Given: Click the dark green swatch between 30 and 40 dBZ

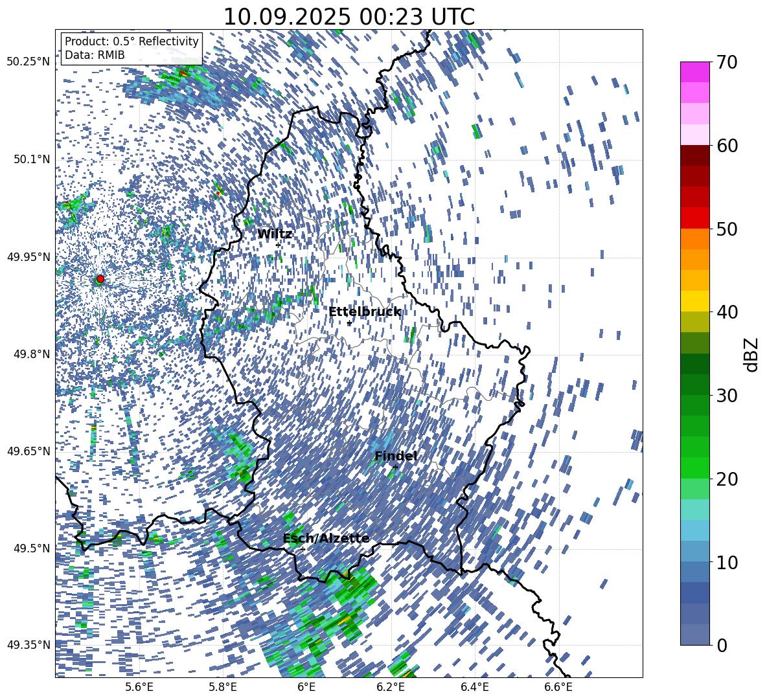Looking at the screenshot, I should point(695,364).
